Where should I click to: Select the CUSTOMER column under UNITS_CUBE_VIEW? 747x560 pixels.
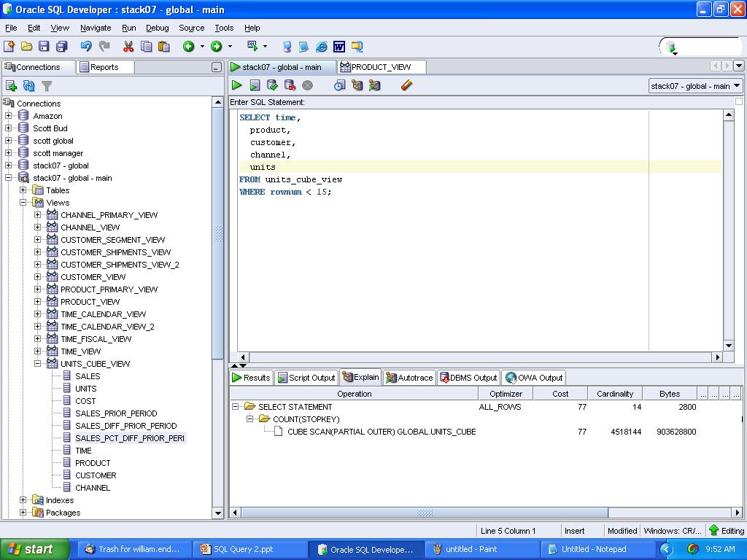pyautogui.click(x=96, y=475)
